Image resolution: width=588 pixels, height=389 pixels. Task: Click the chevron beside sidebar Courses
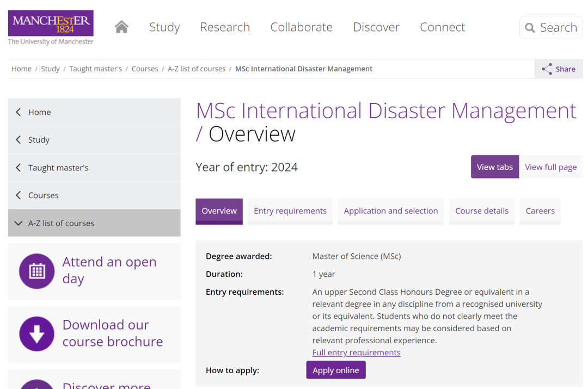[18, 196]
